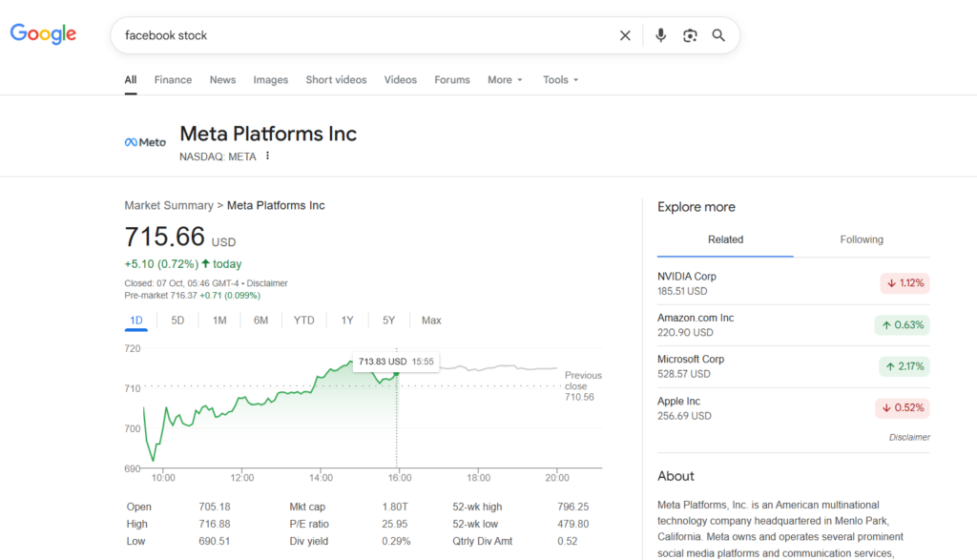Image resolution: width=977 pixels, height=560 pixels.
Task: Click NVIDIA's red 1.12% change badge
Action: [x=904, y=283]
